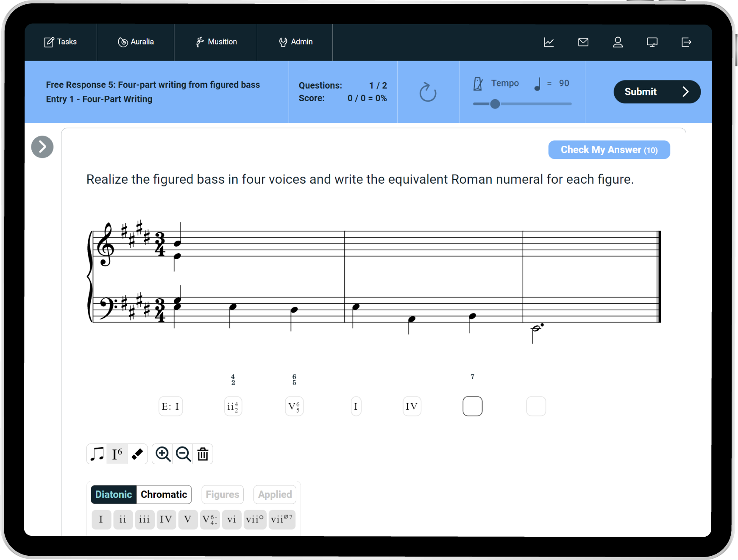
Task: Expand the side panel with chevron
Action: click(x=42, y=147)
